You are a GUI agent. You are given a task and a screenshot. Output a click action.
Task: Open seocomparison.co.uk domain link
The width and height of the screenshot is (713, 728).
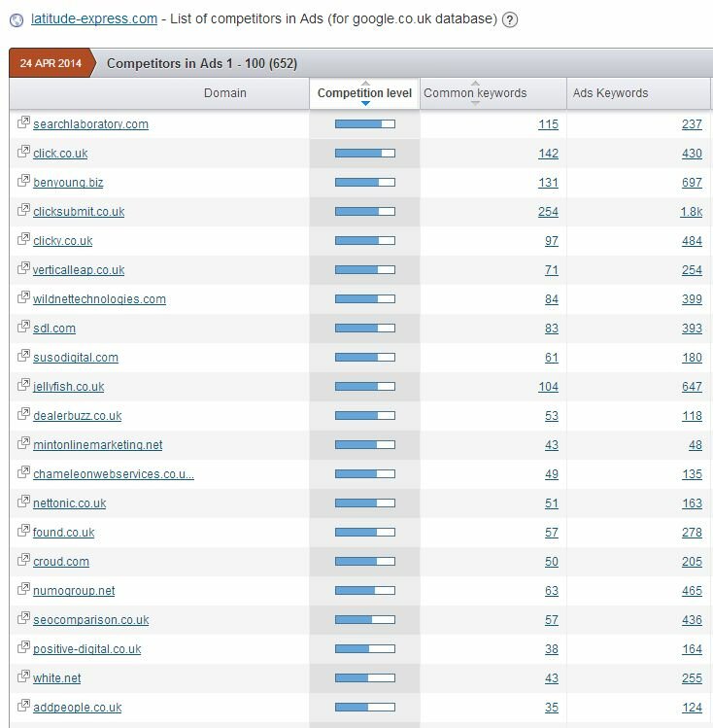tap(91, 620)
